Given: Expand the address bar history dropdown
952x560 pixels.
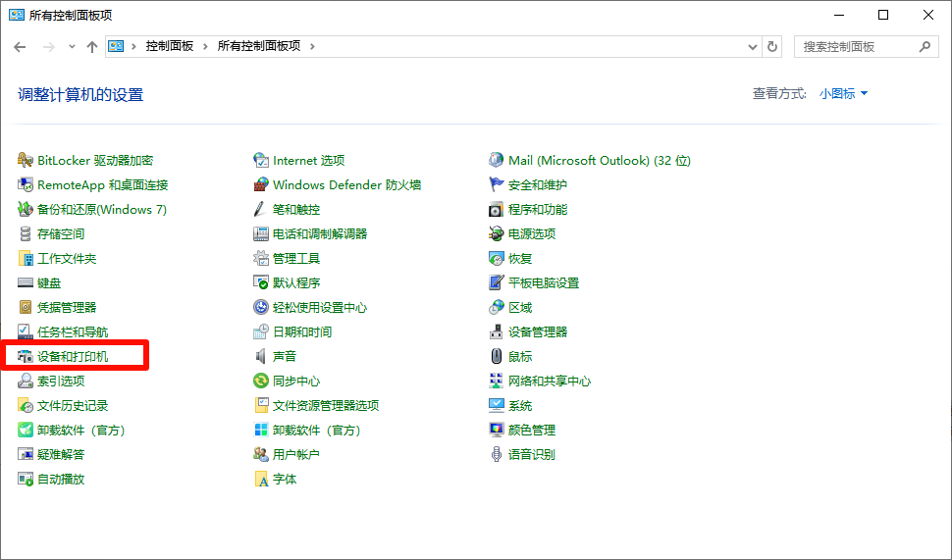Looking at the screenshot, I should (x=752, y=47).
